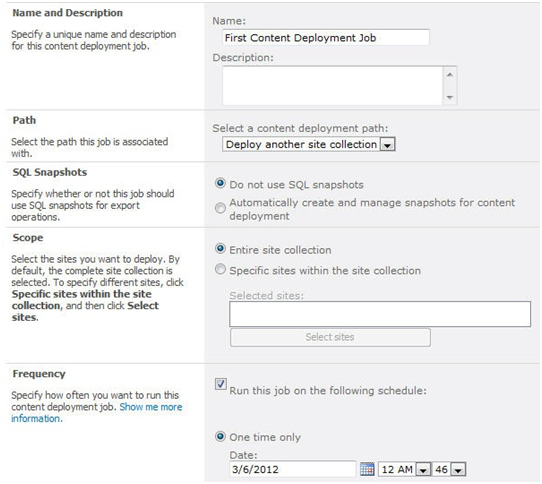This screenshot has height=484, width=542.
Task: Click the Description scrollbar down arrow
Action: [450, 97]
